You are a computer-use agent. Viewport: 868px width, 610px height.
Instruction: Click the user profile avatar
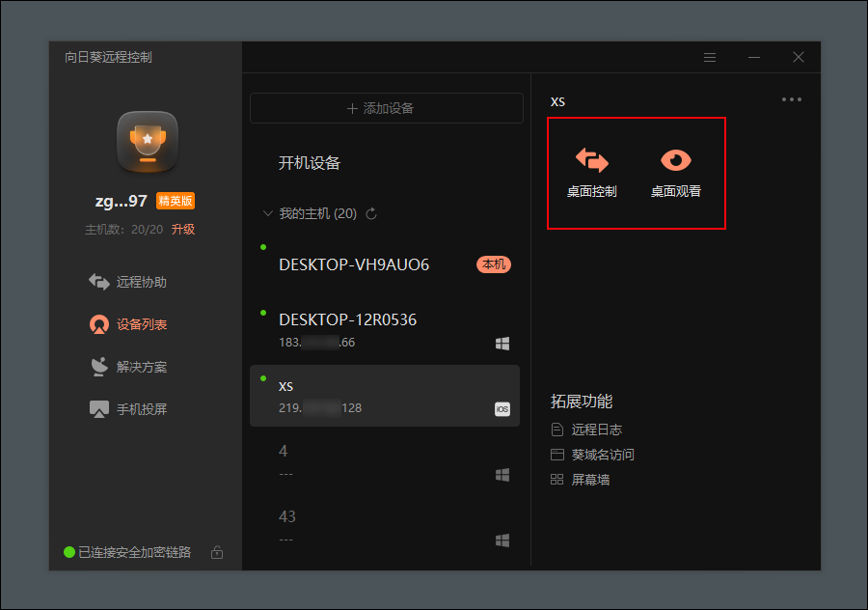coord(147,142)
